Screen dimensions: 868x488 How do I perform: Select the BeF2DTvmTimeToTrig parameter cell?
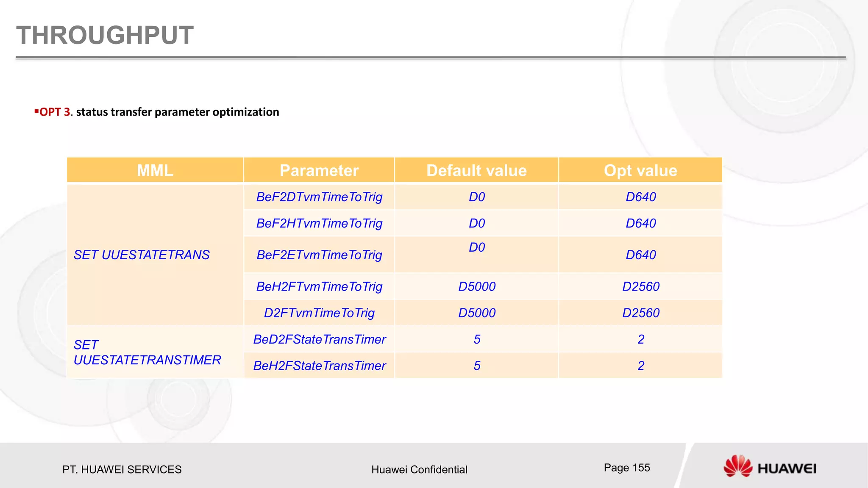(x=319, y=197)
